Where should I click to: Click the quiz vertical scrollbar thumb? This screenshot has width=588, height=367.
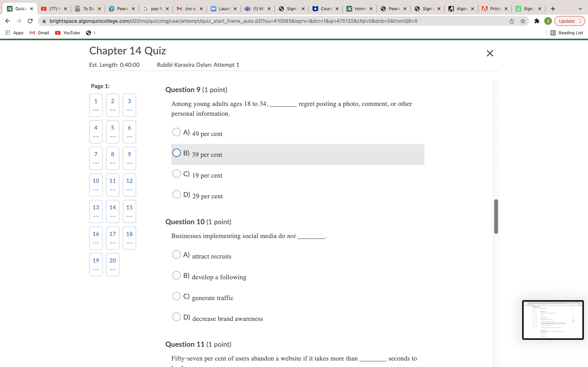click(496, 216)
